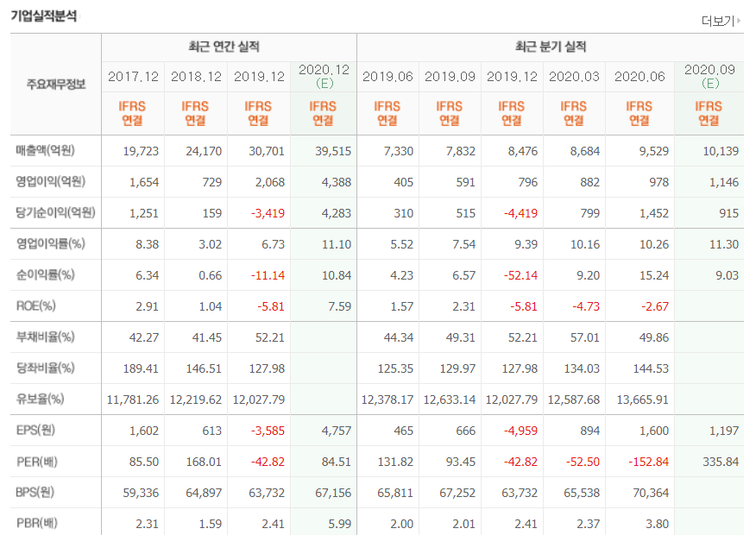Image resolution: width=756 pixels, height=535 pixels.
Task: Click revenue value 24,170
Action: pyautogui.click(x=204, y=151)
